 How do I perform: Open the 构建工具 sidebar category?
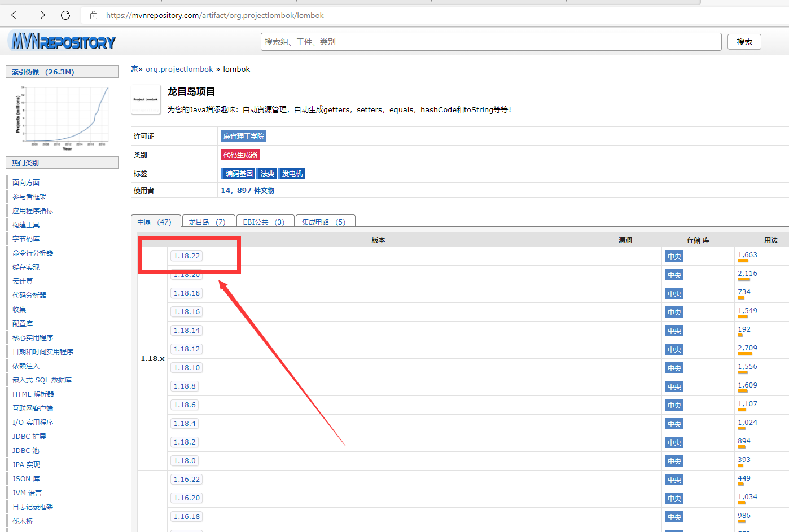click(x=26, y=225)
